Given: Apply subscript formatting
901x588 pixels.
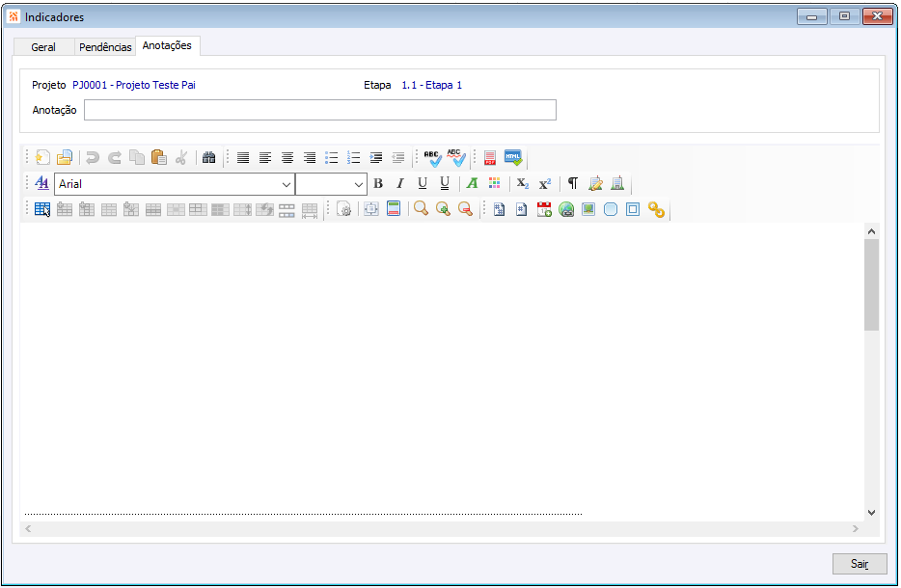Looking at the screenshot, I should [522, 183].
